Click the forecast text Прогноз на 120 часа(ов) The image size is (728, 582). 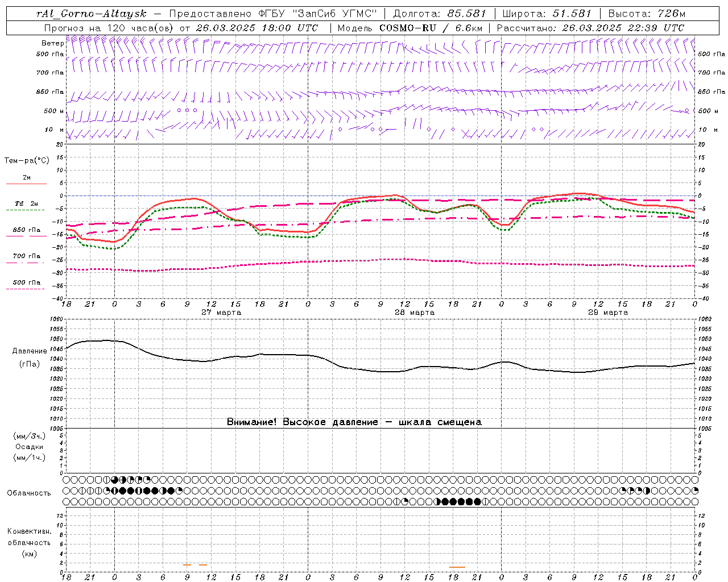109,28
